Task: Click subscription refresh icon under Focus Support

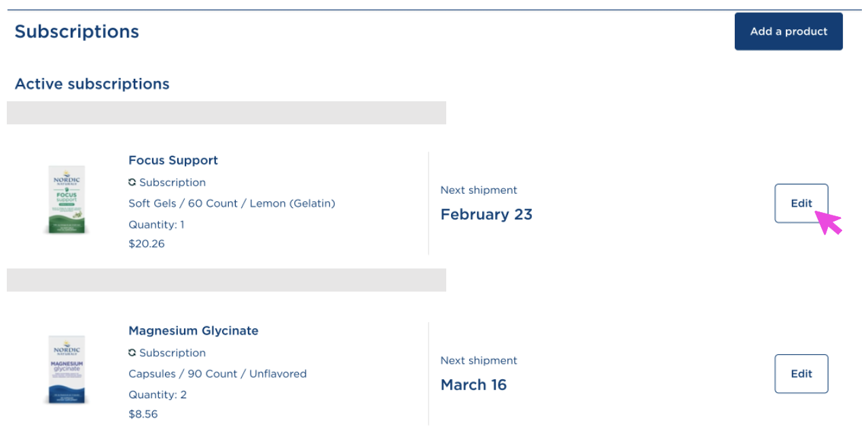Action: coord(132,182)
